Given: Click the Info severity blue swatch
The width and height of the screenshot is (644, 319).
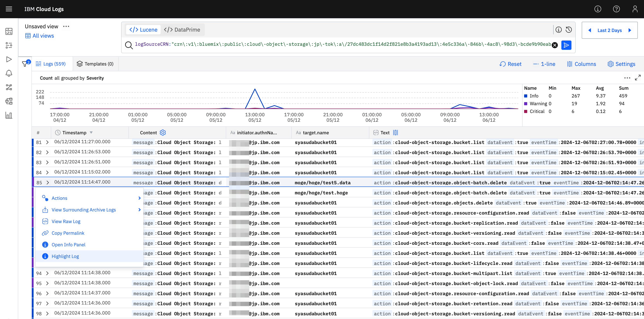Looking at the screenshot, I should coord(526,96).
